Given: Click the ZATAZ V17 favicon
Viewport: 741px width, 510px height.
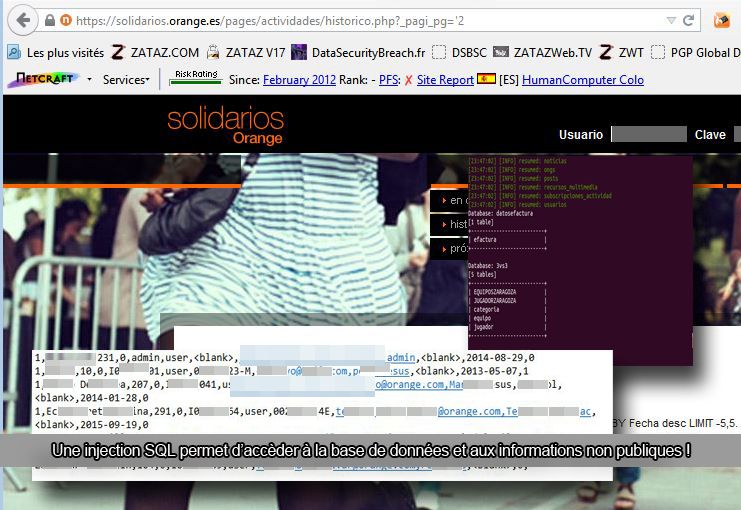Looking at the screenshot, I should click(213, 52).
